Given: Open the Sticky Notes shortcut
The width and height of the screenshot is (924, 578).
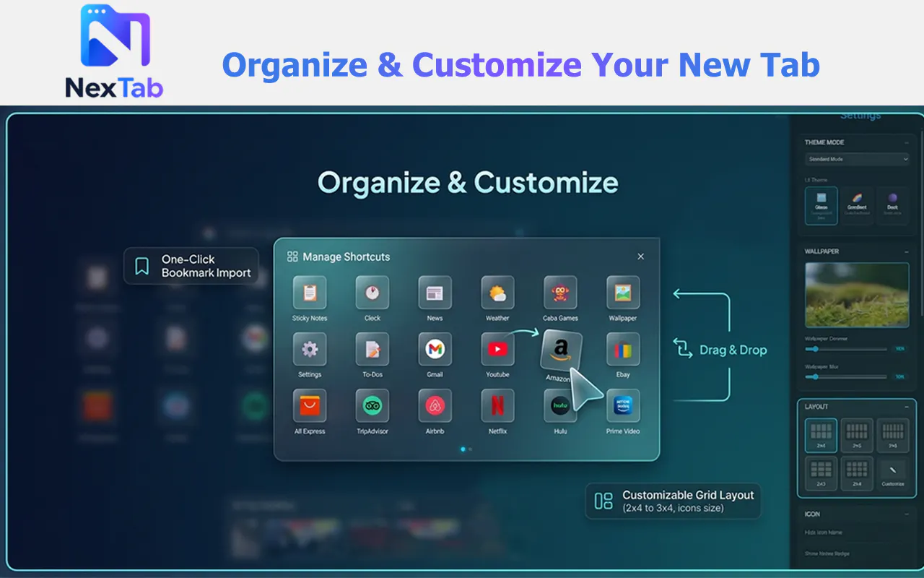Looking at the screenshot, I should click(310, 293).
